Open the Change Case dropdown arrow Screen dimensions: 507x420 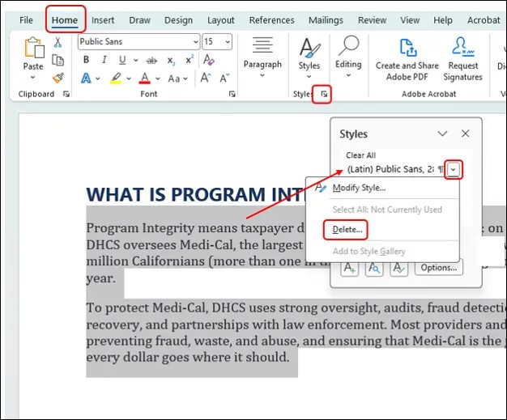click(185, 78)
